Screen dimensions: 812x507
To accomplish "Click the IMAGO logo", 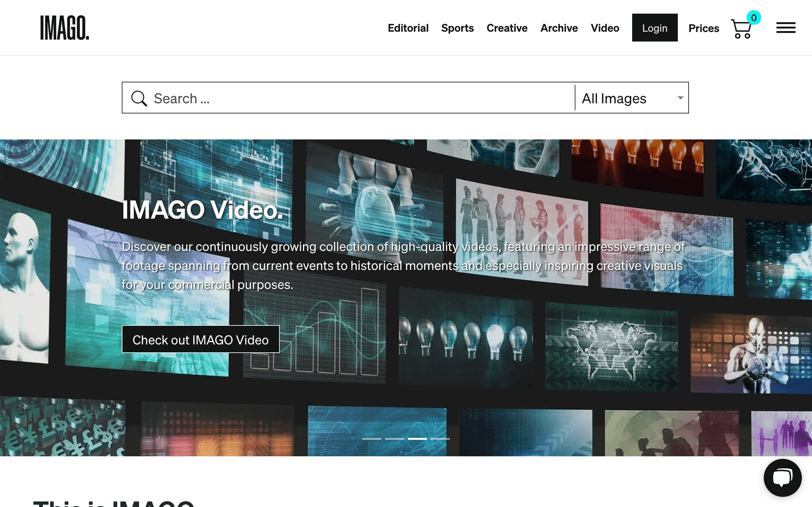I will (x=65, y=28).
